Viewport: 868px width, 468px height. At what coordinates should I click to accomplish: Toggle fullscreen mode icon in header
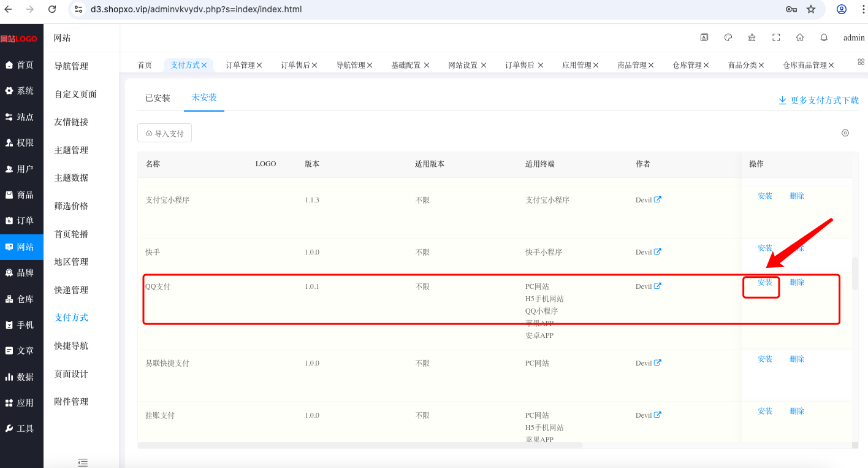coord(776,37)
